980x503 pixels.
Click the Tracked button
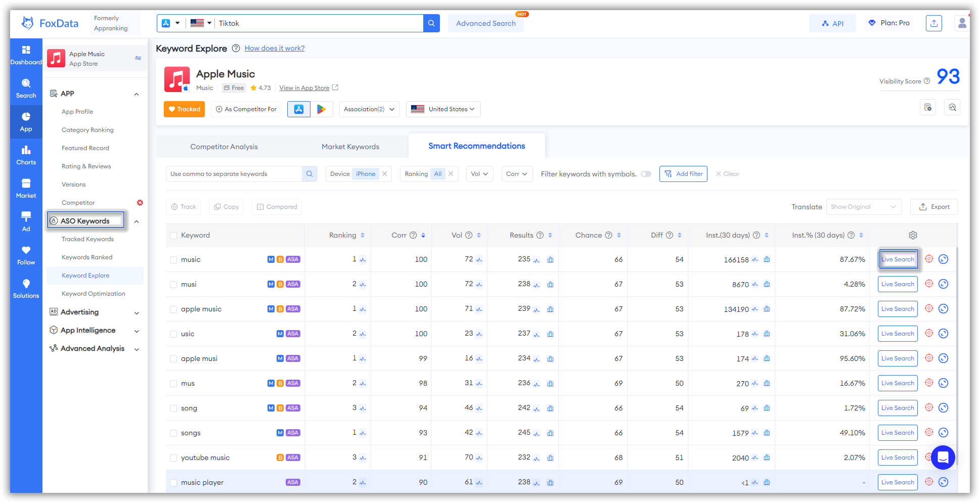tap(184, 109)
